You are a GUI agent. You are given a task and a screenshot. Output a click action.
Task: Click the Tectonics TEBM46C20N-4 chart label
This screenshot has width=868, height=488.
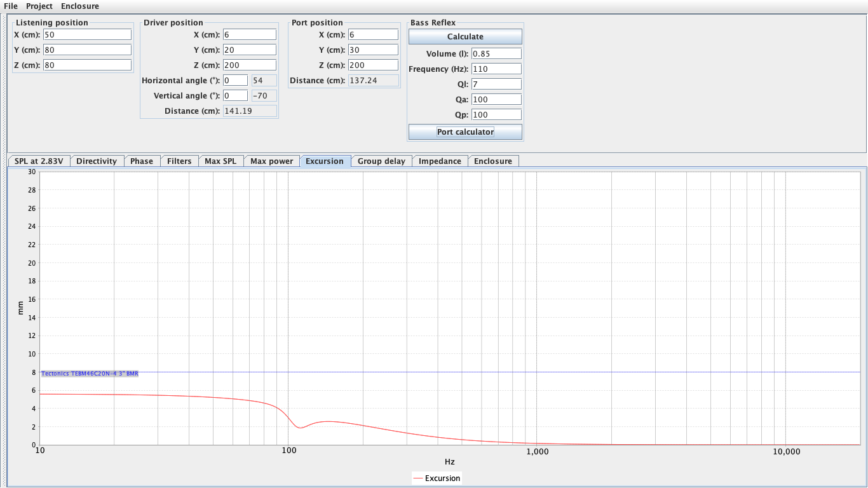pos(90,374)
